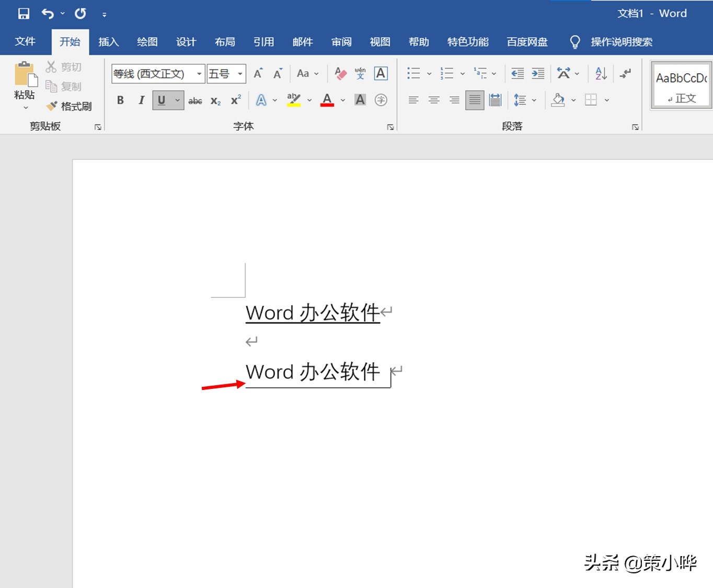
Task: Open the change case Aa dropdown
Action: 307,74
